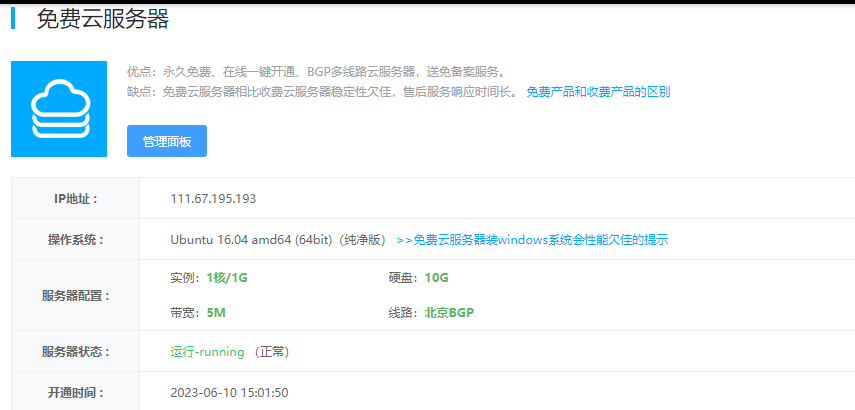This screenshot has width=855, height=410.
Task: Click the 1核/1G instance value
Action: click(x=226, y=277)
